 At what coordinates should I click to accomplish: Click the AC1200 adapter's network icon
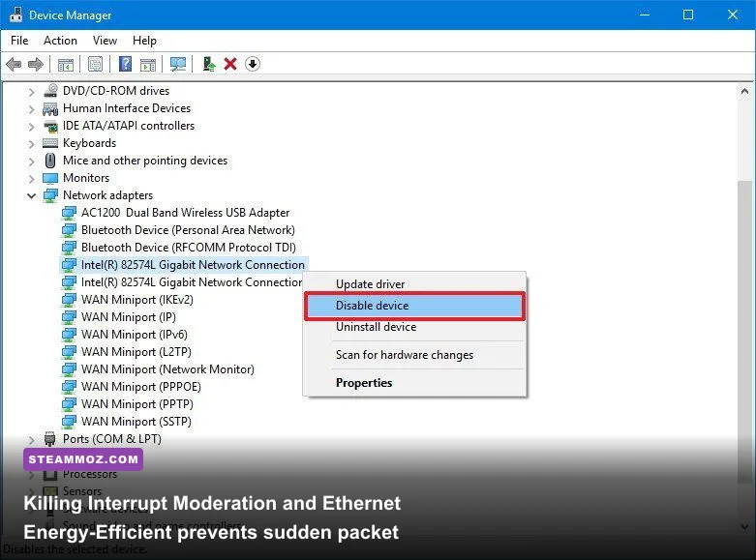click(69, 213)
